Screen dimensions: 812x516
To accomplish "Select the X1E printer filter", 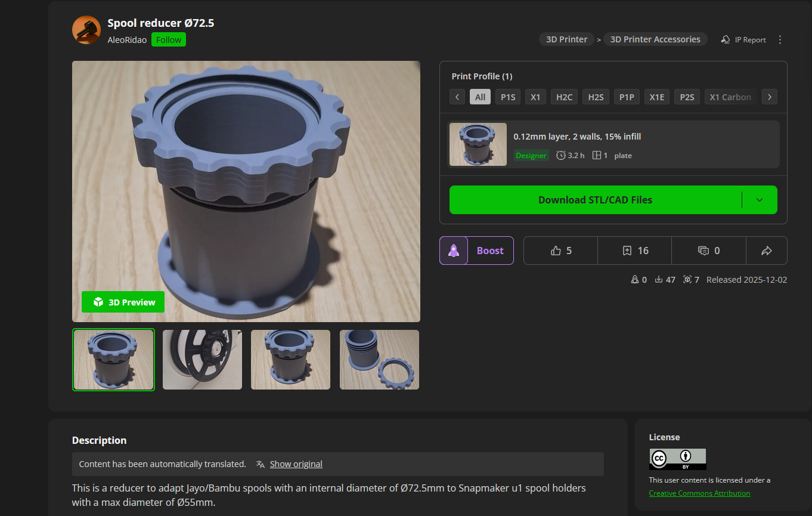I will click(657, 97).
